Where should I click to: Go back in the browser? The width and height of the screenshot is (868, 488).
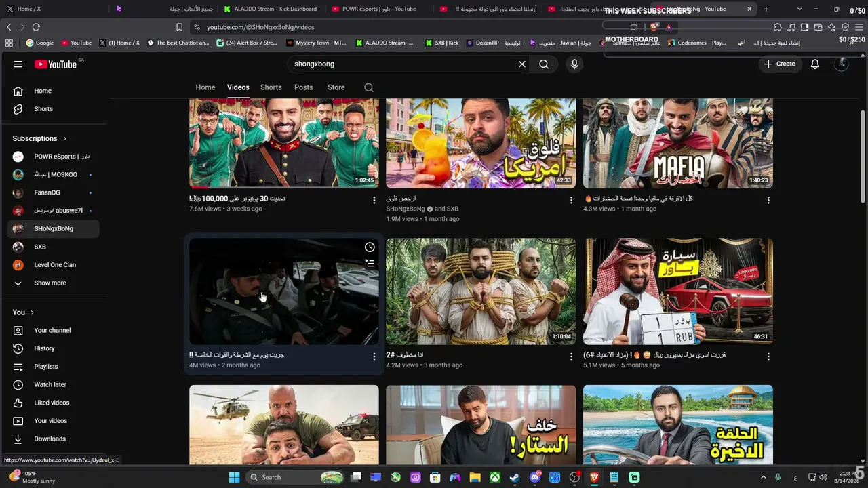click(x=9, y=27)
